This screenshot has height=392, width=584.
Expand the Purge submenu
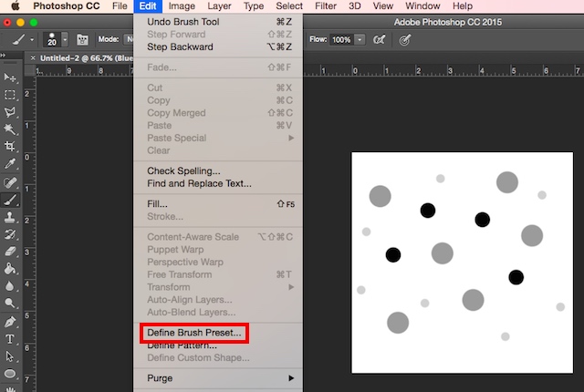[221, 377]
